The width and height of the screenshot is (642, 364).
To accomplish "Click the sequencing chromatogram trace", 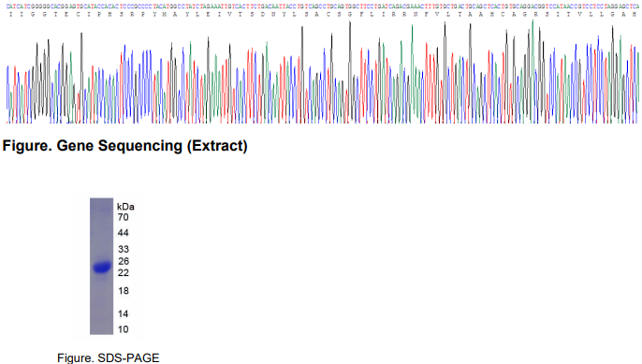I will pyautogui.click(x=322, y=72).
